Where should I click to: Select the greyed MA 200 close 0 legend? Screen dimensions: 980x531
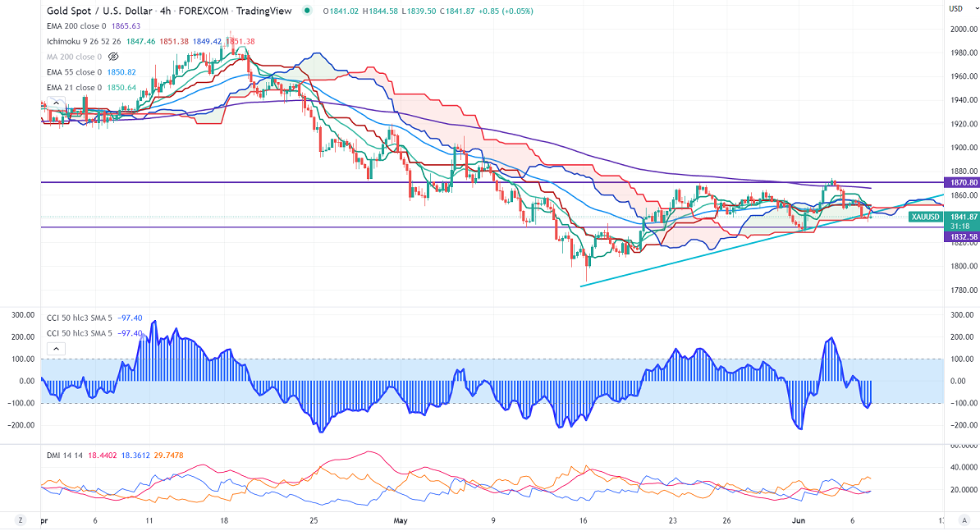[74, 57]
